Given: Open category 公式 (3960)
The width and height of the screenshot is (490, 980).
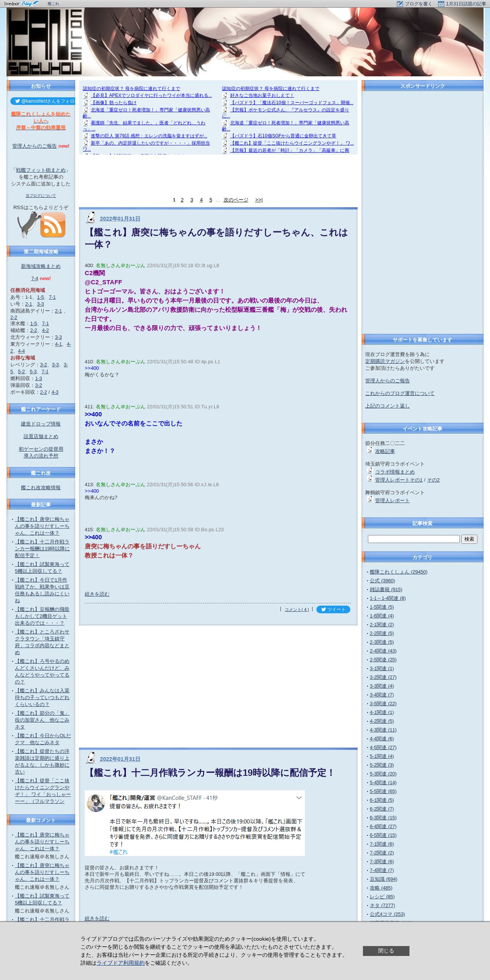Looking at the screenshot, I should (382, 581).
